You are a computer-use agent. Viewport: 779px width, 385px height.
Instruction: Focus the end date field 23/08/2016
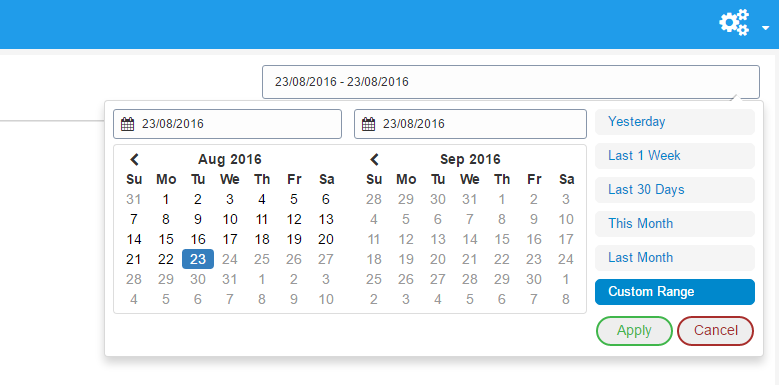[x=470, y=124]
